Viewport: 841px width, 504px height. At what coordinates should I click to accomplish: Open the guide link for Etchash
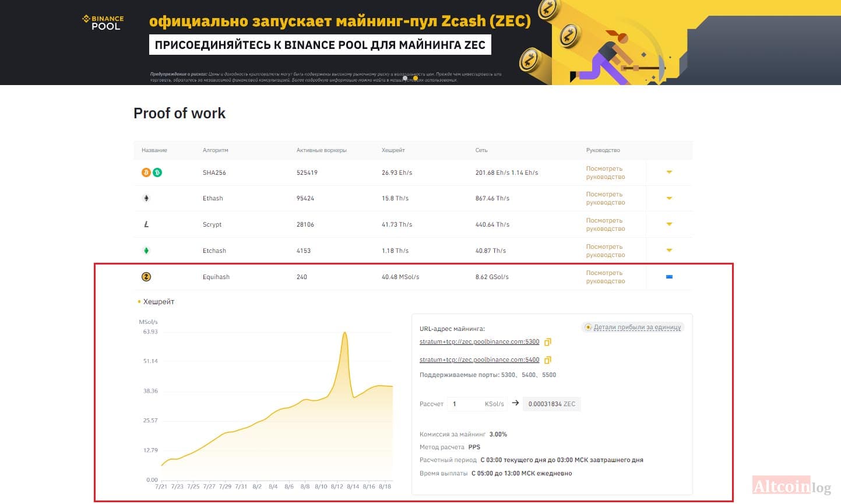pos(606,251)
